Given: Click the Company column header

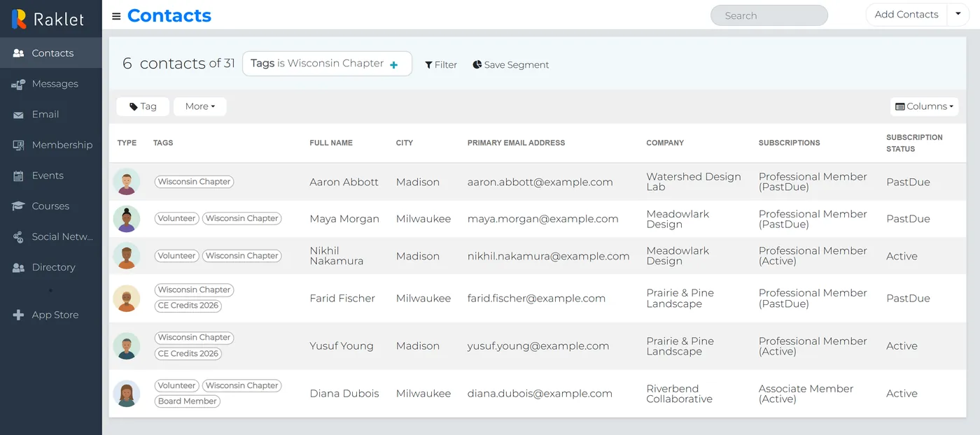Looking at the screenshot, I should point(665,143).
